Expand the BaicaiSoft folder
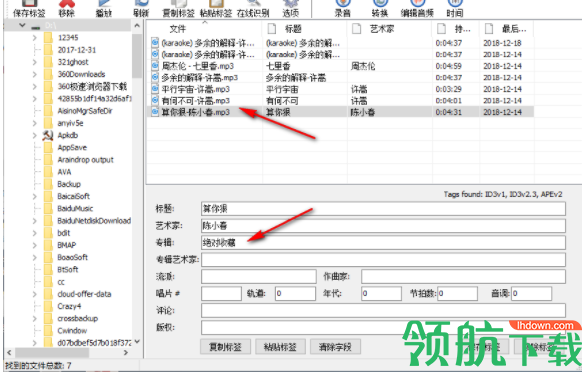582x373 pixels. click(35, 196)
